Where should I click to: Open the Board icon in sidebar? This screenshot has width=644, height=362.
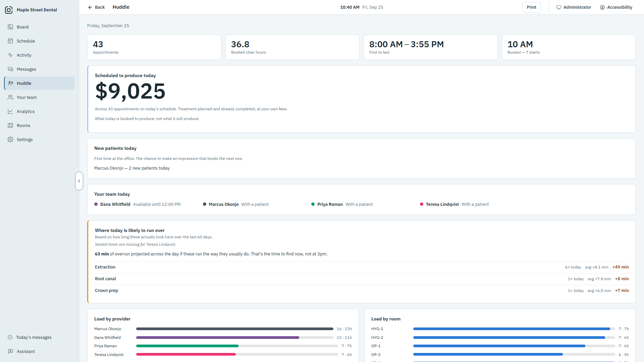[10, 27]
